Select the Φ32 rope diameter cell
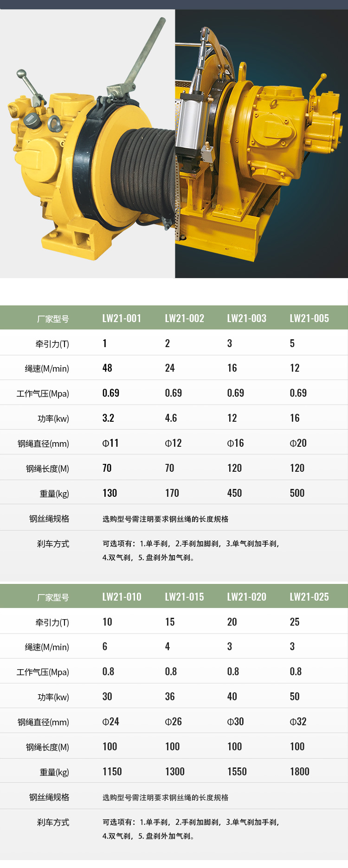The image size is (348, 868). 298,722
